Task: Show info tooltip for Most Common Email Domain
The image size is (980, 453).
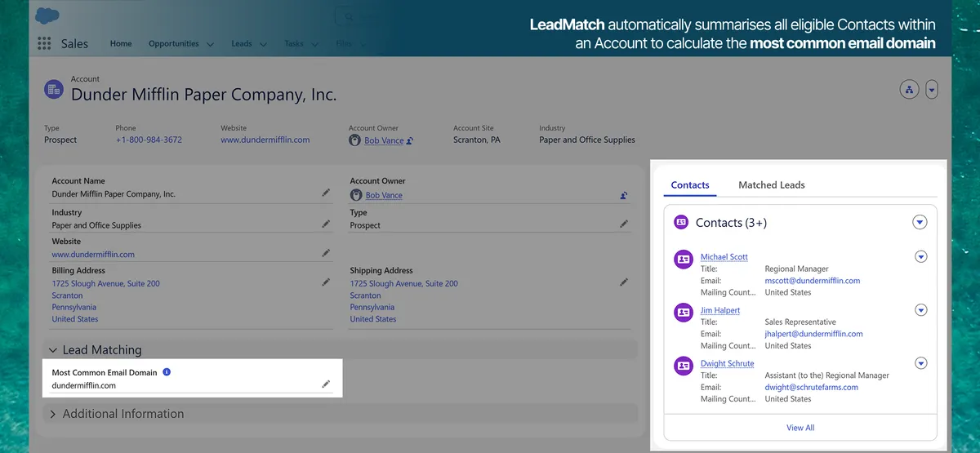Action: tap(167, 372)
